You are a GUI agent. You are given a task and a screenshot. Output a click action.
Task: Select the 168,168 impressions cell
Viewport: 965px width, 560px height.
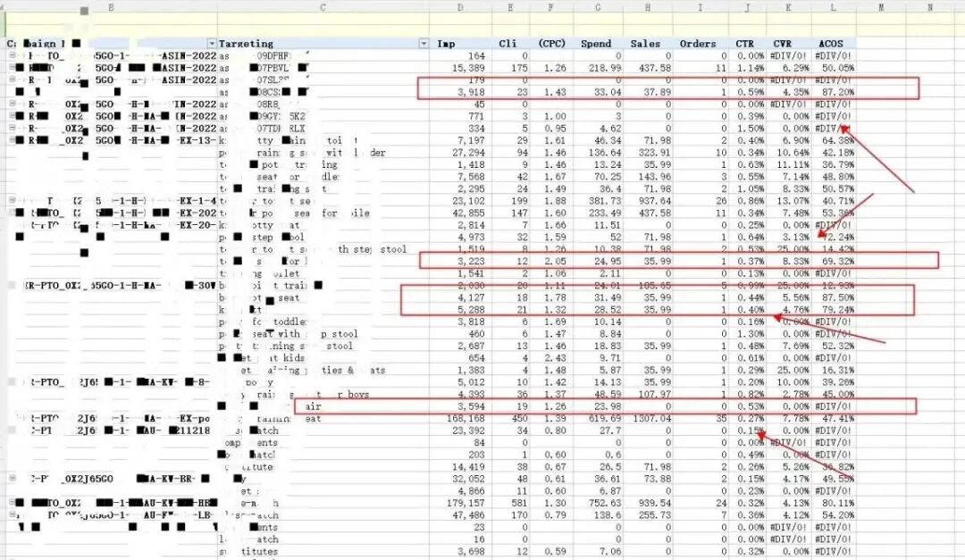pos(466,419)
